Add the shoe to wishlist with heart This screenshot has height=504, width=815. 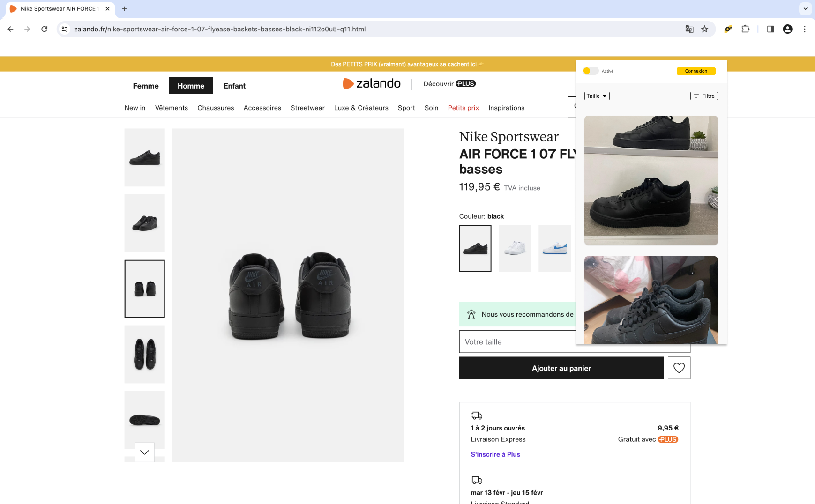679,368
